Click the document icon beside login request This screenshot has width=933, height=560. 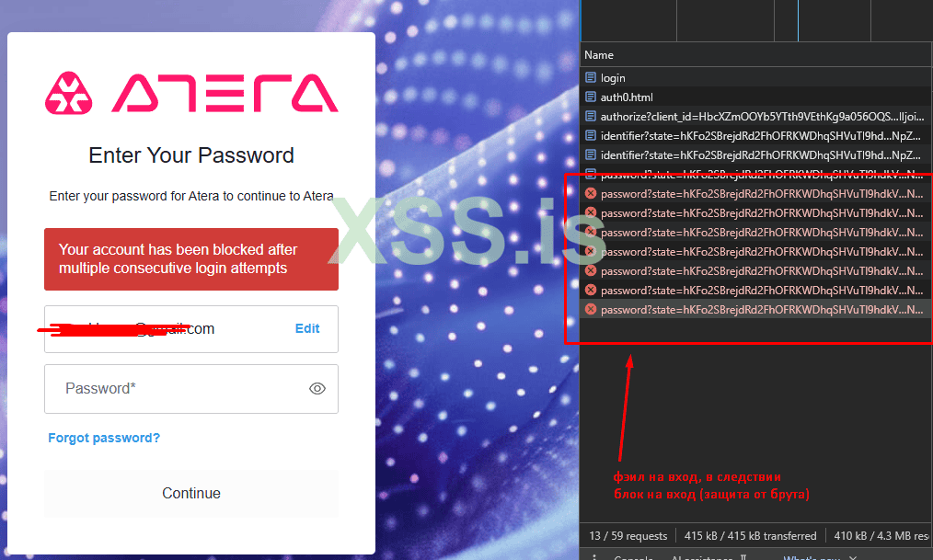pos(591,77)
